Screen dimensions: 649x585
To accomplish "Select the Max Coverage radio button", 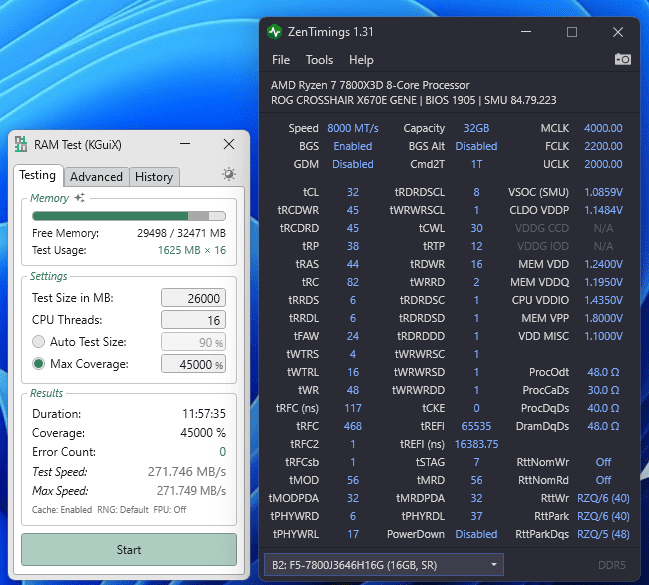I will coord(38,364).
